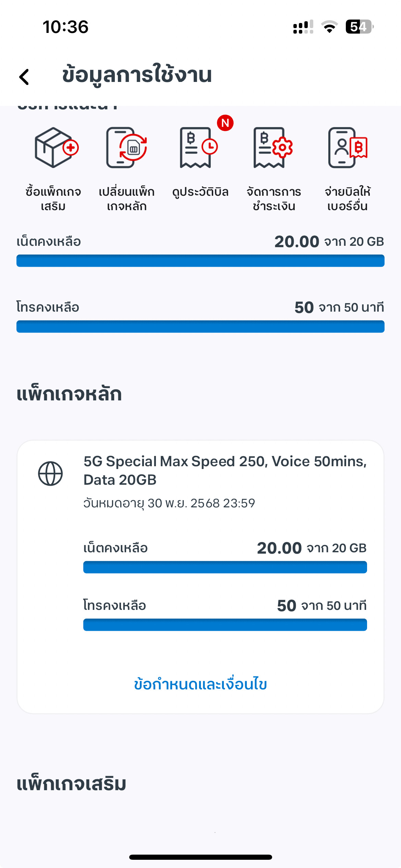
Task: Tap the voice bar inside package card
Action: point(225,625)
